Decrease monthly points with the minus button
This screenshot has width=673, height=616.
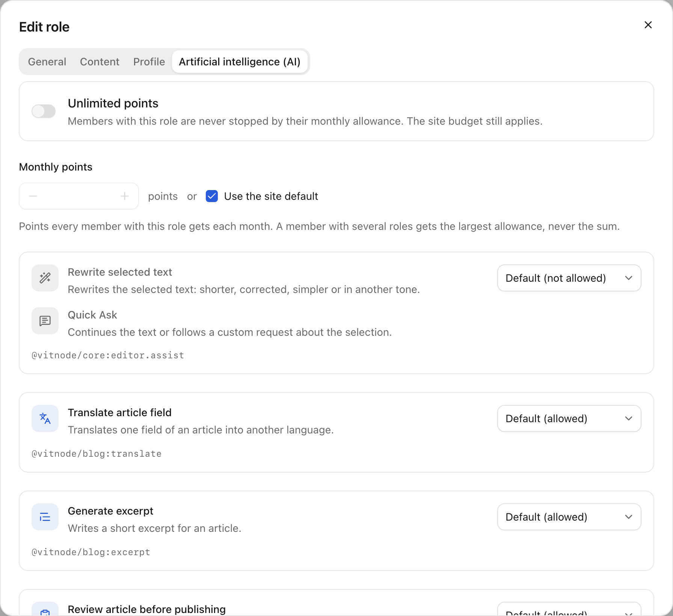click(x=33, y=196)
